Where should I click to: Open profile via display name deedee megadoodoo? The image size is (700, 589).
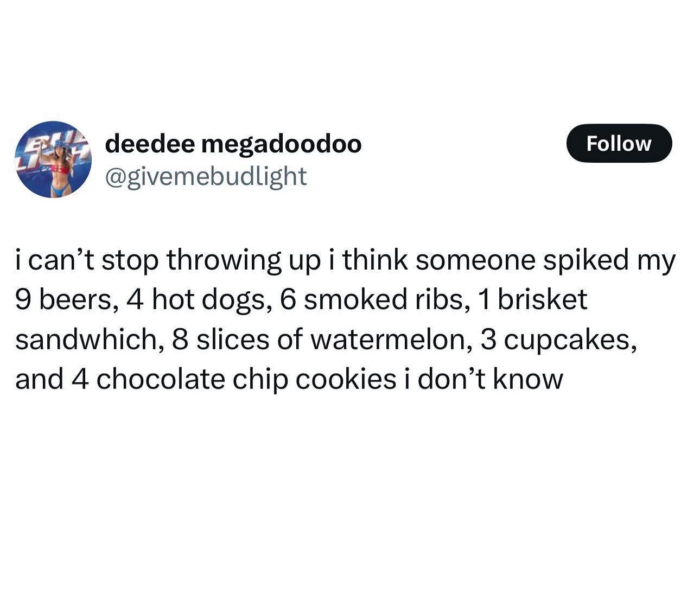233,144
